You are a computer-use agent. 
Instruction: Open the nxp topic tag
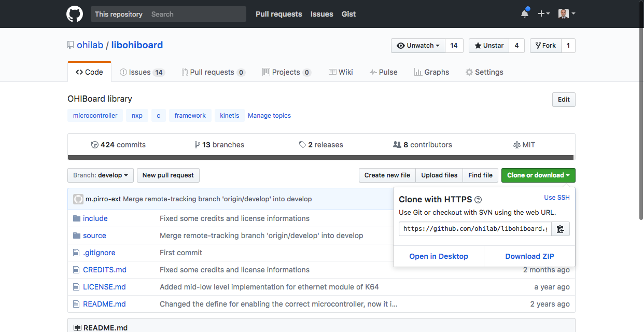pyautogui.click(x=137, y=116)
